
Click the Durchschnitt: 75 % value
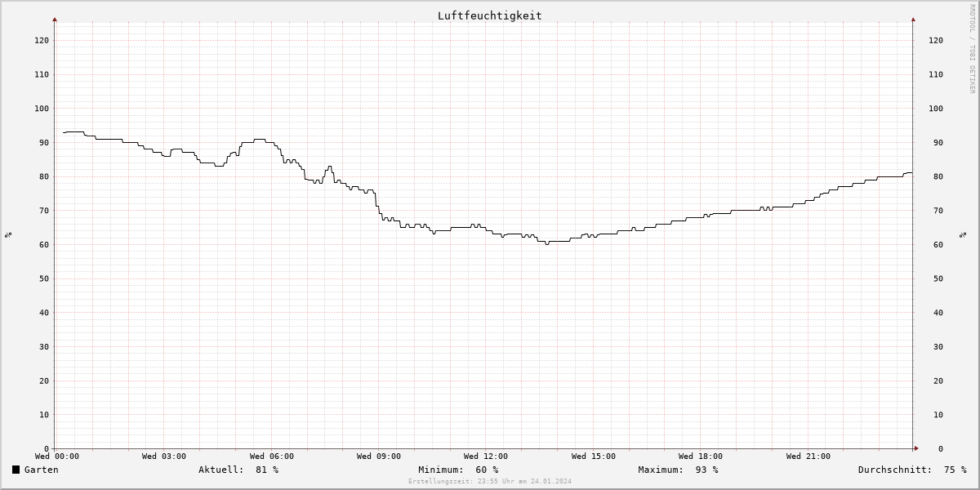[912, 470]
